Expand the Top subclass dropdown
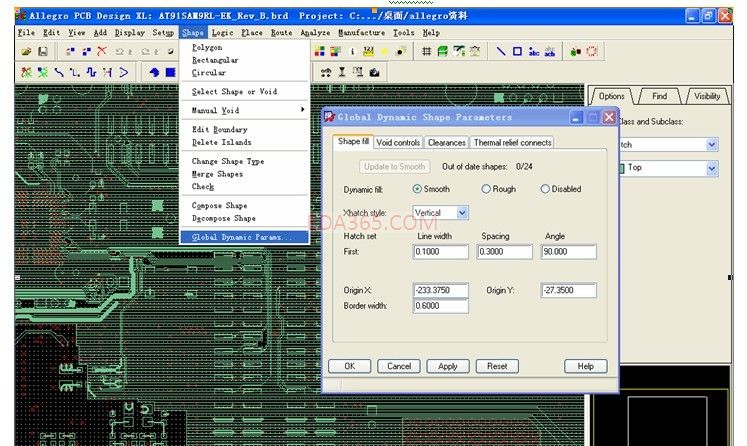 (712, 168)
